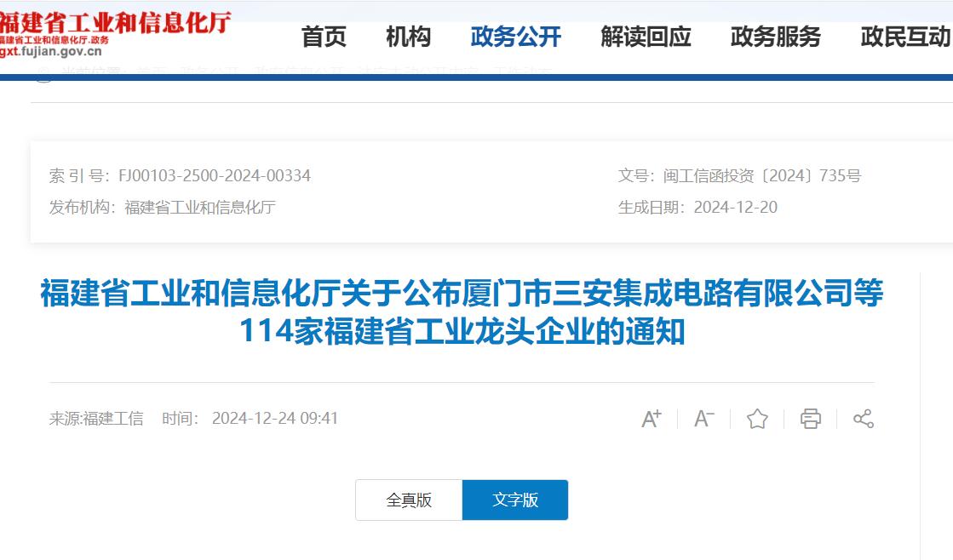This screenshot has height=560, width=953.
Task: Click the department logo in header
Action: [x=114, y=33]
